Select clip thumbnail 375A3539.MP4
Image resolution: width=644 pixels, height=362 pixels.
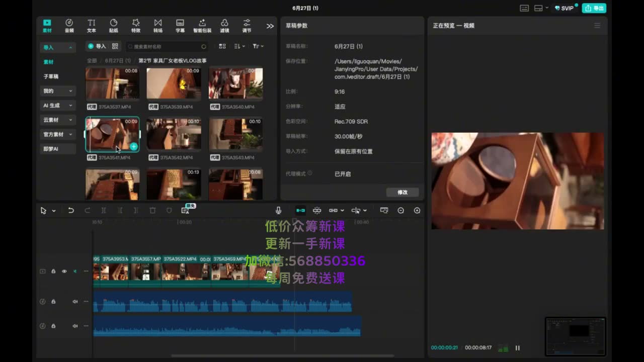(174, 83)
